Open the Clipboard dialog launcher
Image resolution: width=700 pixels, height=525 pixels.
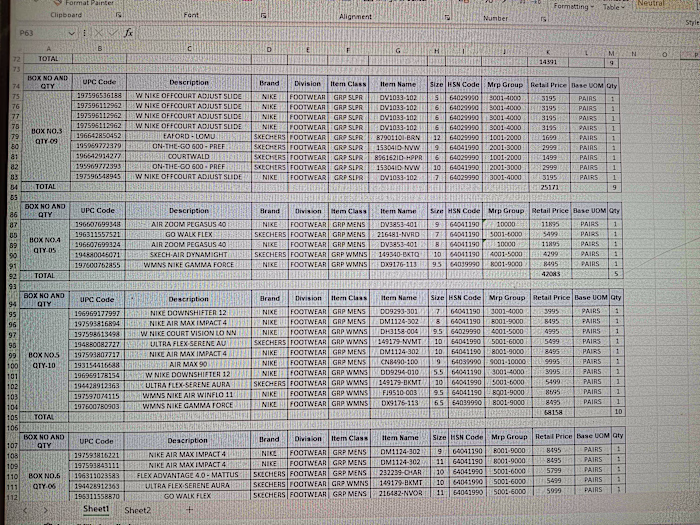coord(118,15)
